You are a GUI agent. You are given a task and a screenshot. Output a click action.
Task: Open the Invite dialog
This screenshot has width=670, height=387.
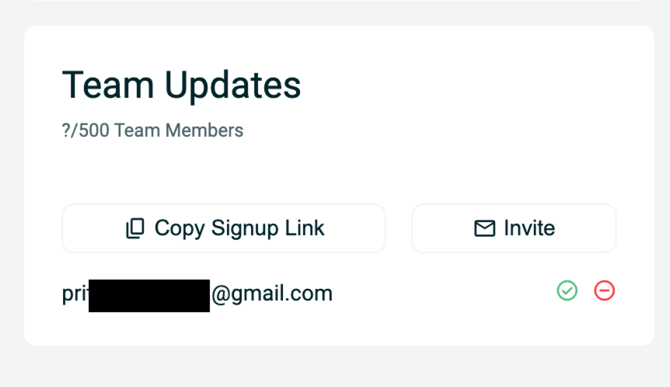[514, 228]
